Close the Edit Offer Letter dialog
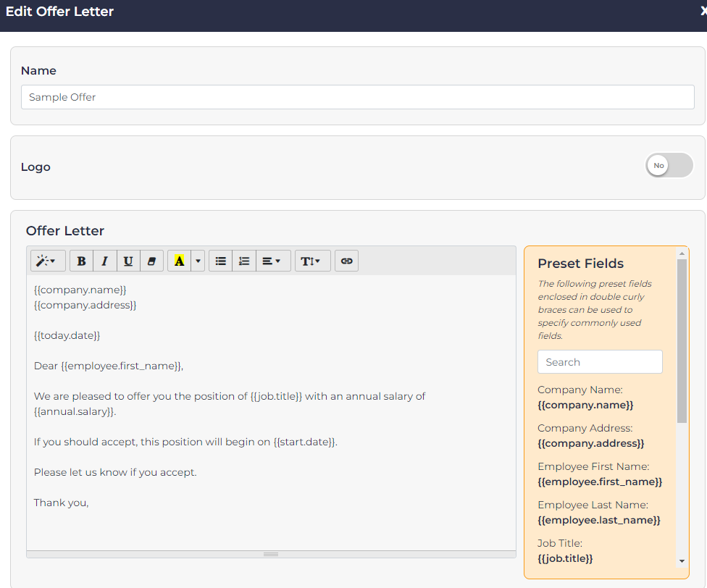The height and width of the screenshot is (588, 707). (x=703, y=12)
